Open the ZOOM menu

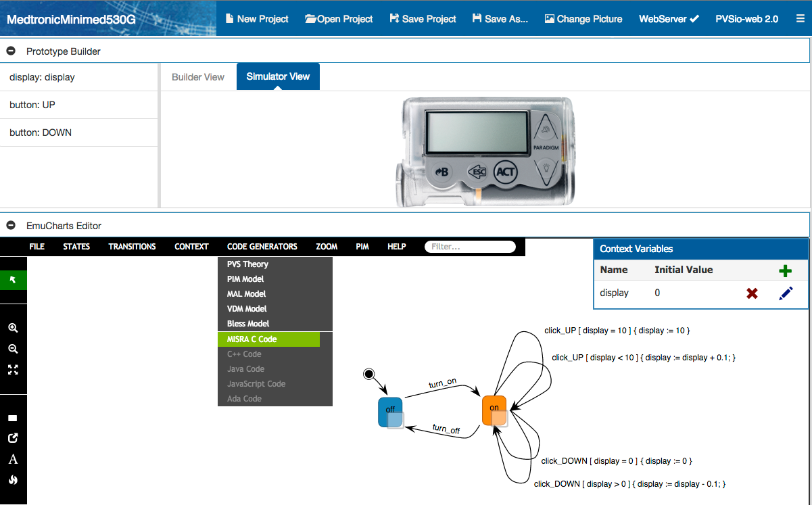[327, 247]
